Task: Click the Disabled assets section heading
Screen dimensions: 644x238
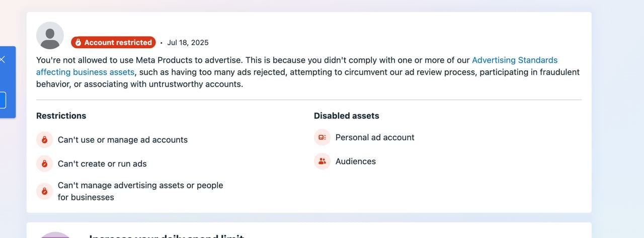Action: 346,116
